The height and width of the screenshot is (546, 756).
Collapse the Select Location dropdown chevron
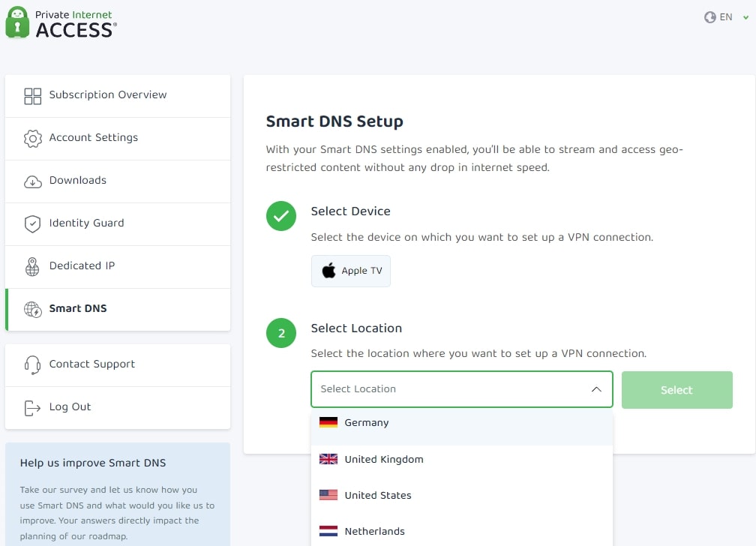coord(596,389)
